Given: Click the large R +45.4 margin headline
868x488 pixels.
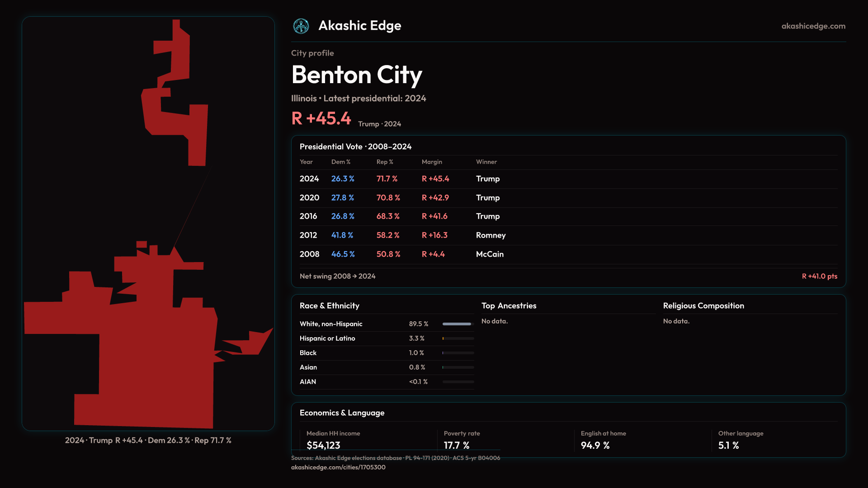Looking at the screenshot, I should [x=321, y=118].
